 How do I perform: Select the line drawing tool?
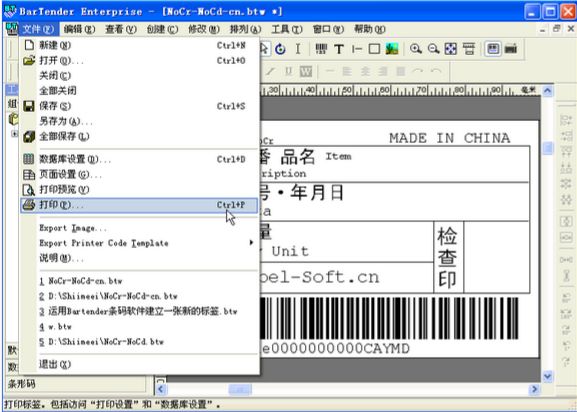(x=357, y=49)
